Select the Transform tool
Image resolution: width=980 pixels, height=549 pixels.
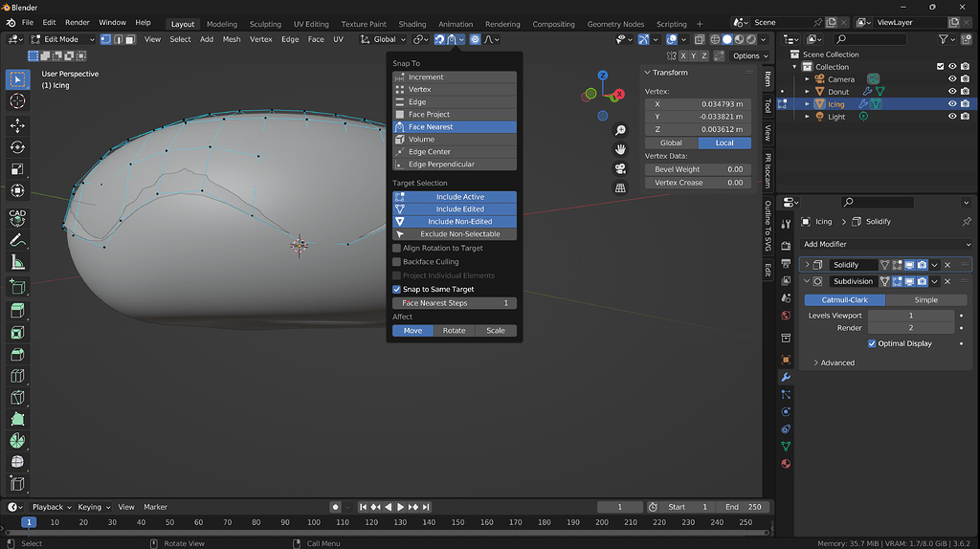point(17,190)
